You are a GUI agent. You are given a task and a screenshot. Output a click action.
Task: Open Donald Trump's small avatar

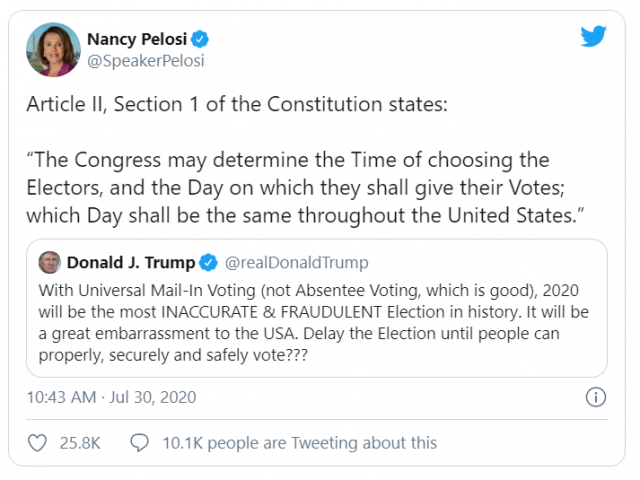pos(48,263)
